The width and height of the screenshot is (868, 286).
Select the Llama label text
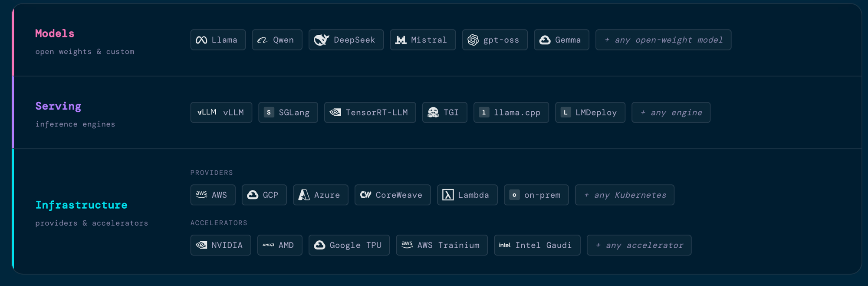[224, 40]
